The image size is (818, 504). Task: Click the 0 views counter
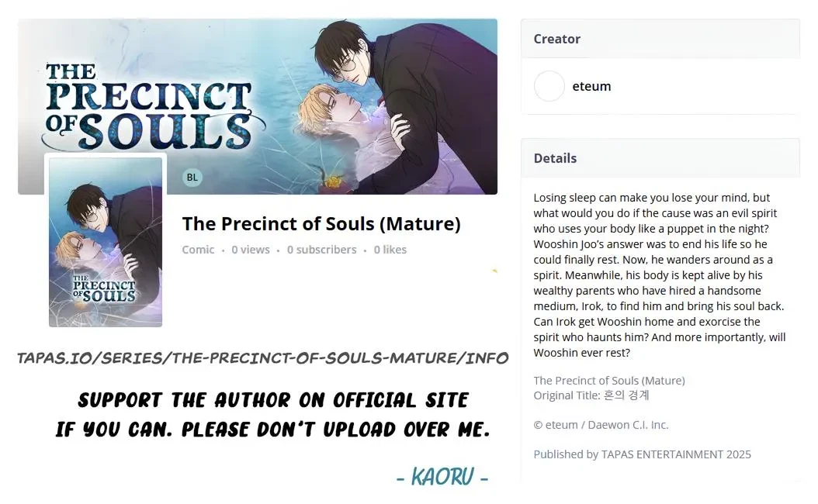[x=251, y=250]
